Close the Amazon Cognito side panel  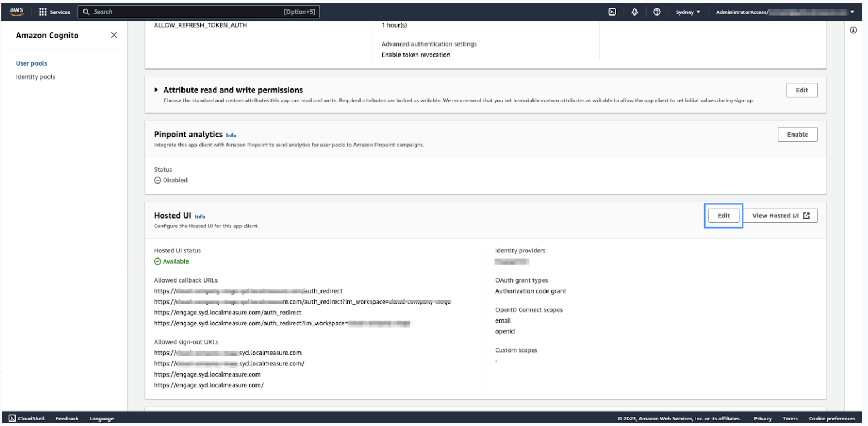tap(114, 35)
